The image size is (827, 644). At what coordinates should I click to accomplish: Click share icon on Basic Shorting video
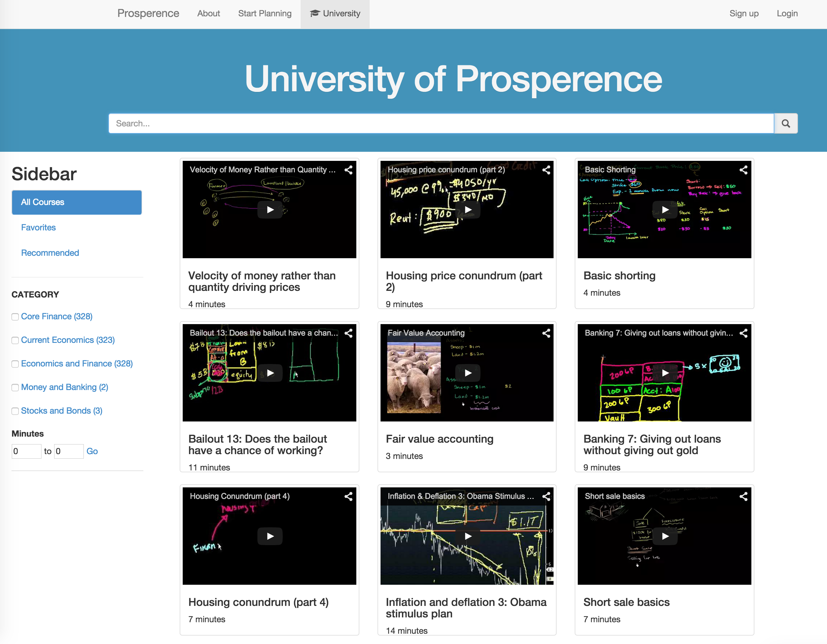pos(743,170)
